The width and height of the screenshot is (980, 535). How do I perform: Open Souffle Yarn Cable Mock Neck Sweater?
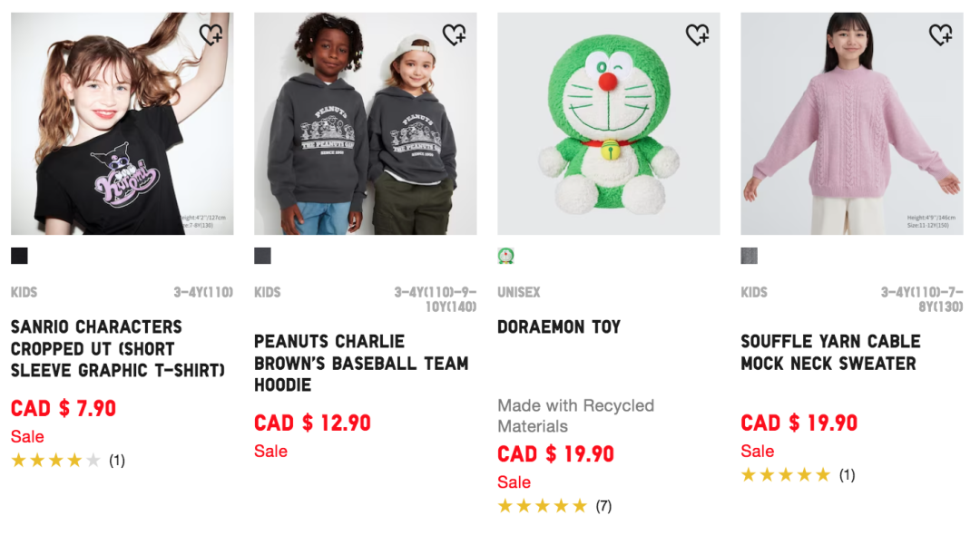830,352
